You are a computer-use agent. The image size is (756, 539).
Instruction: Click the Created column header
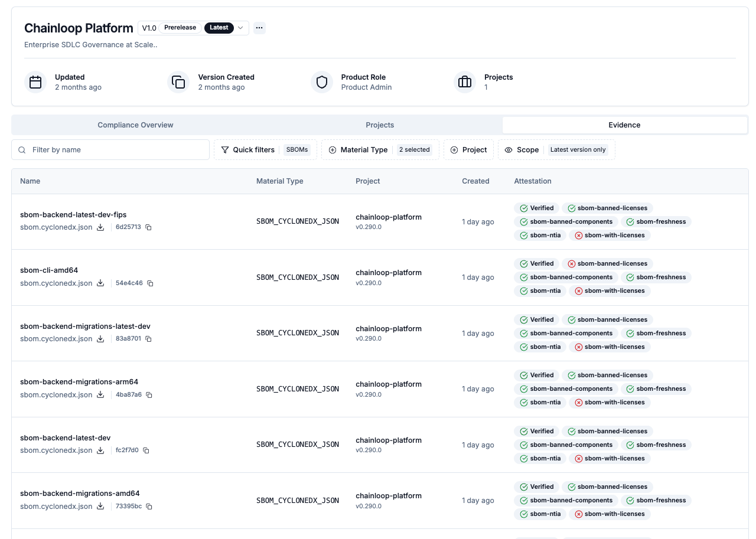475,181
